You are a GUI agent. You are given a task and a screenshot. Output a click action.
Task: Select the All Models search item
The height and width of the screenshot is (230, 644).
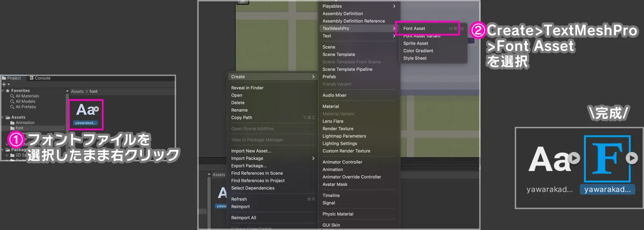click(x=25, y=102)
